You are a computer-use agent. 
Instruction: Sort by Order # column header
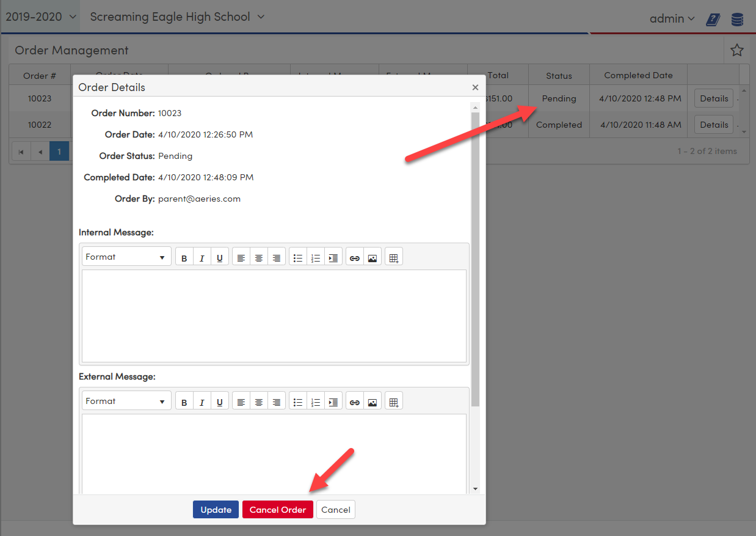[x=40, y=76]
